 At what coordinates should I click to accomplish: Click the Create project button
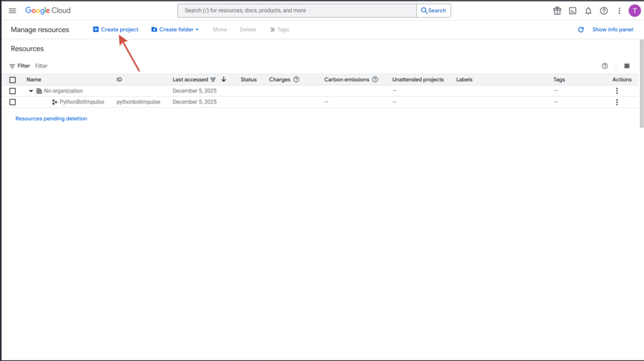click(x=116, y=30)
